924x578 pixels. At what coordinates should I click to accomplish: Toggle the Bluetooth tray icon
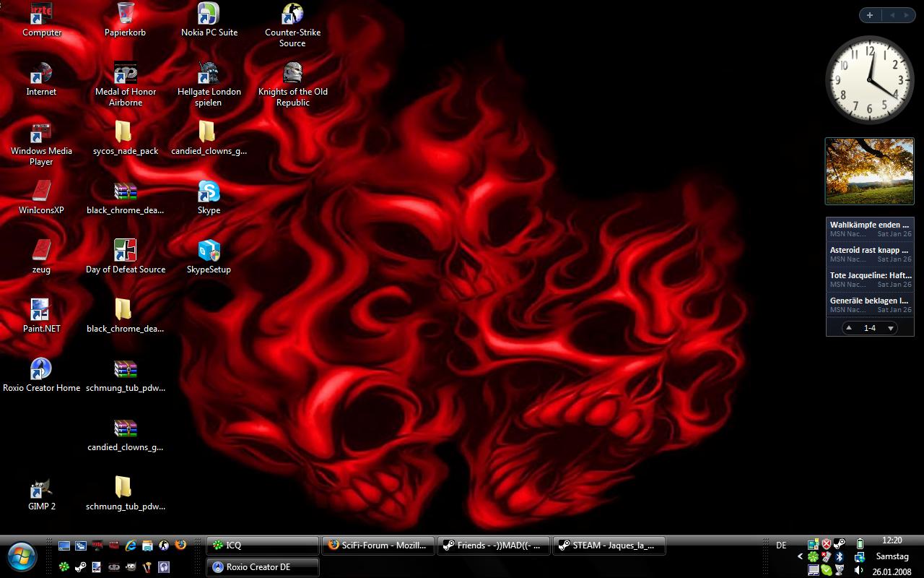click(x=840, y=557)
